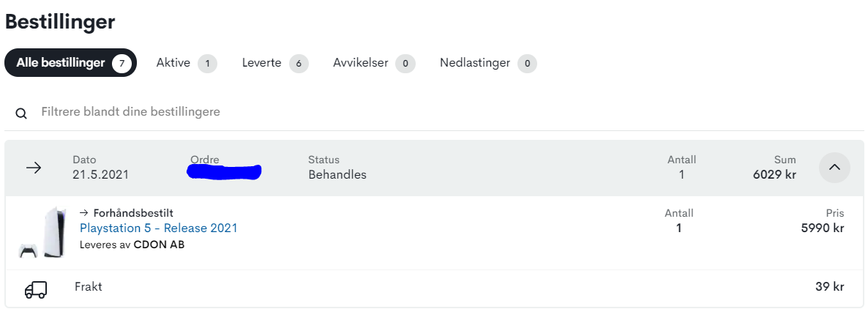
Task: Collapse the order with chevron button
Action: (834, 168)
